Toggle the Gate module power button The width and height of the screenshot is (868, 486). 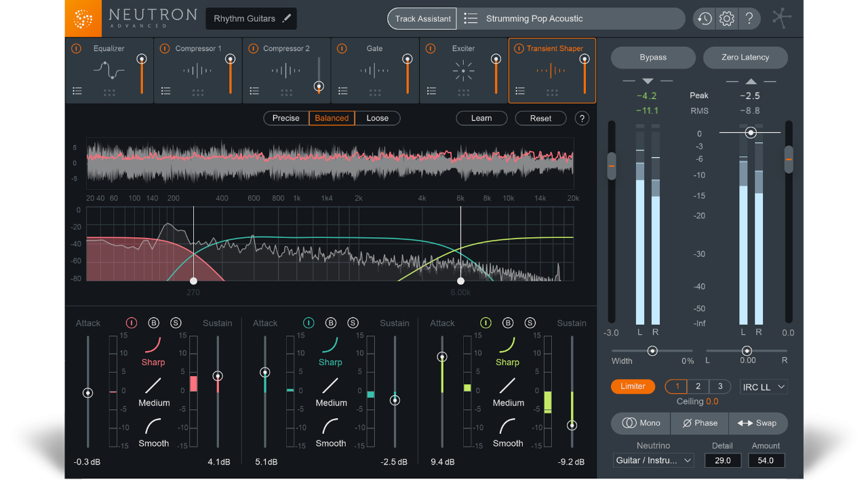342,48
